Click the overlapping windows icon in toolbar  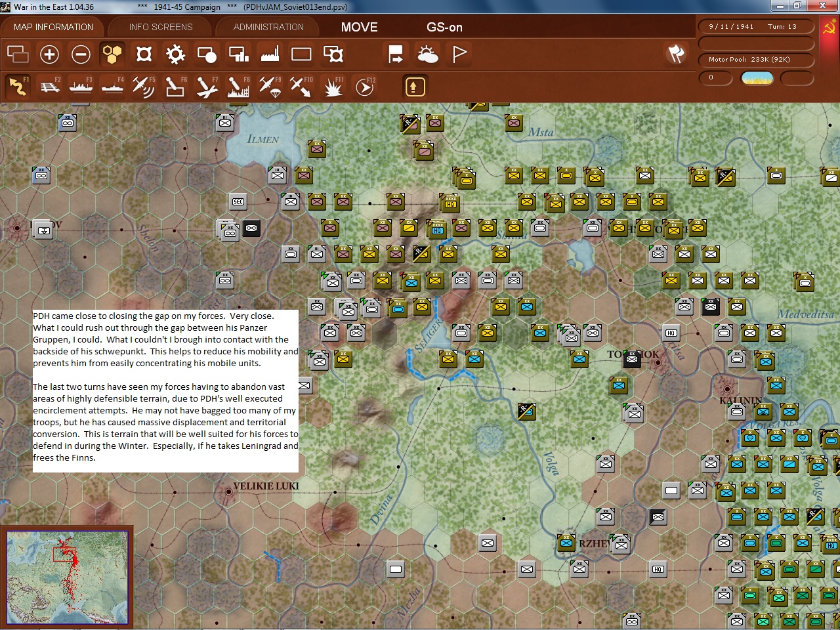[18, 54]
